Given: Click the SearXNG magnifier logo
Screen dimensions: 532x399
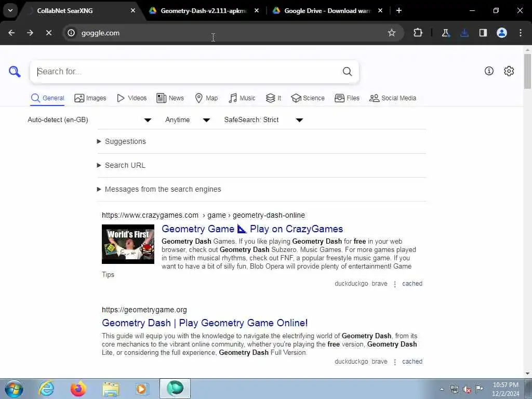Looking at the screenshot, I should click(15, 72).
